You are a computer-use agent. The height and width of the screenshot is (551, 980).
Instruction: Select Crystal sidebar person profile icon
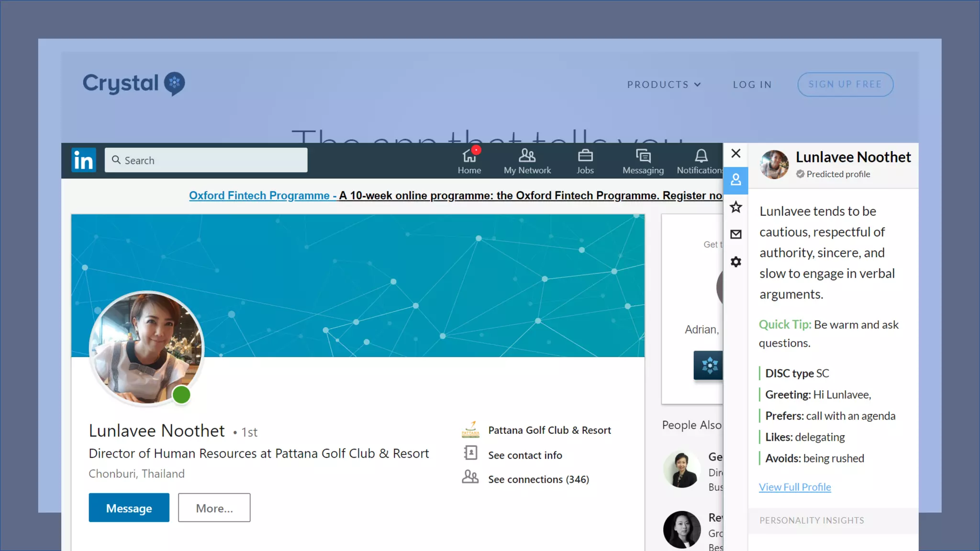point(735,180)
